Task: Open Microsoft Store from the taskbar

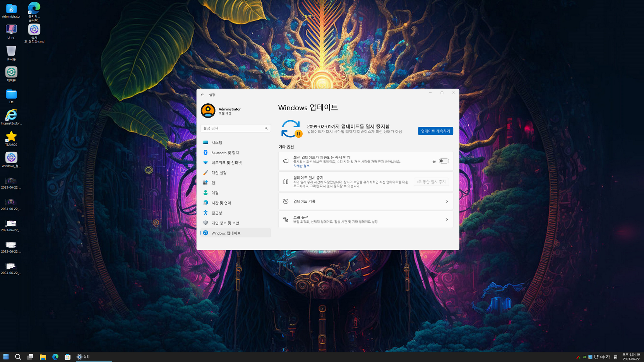Action: [x=67, y=357]
